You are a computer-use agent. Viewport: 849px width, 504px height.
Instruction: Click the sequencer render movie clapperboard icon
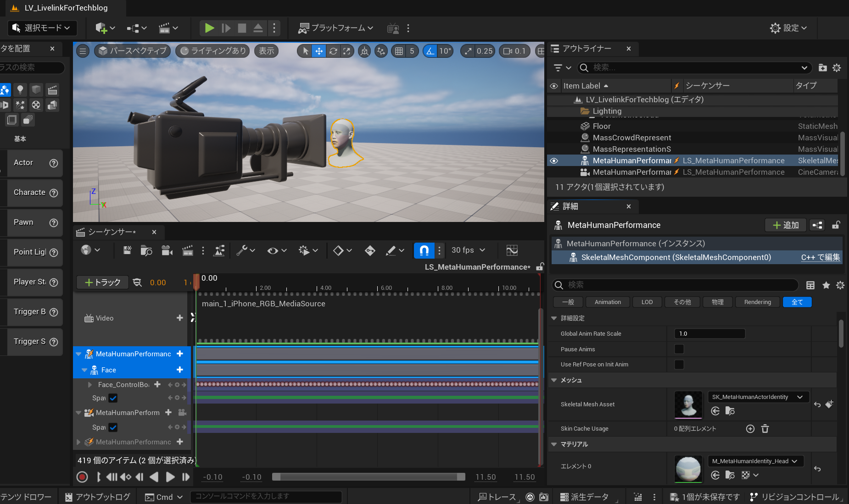[x=187, y=250]
